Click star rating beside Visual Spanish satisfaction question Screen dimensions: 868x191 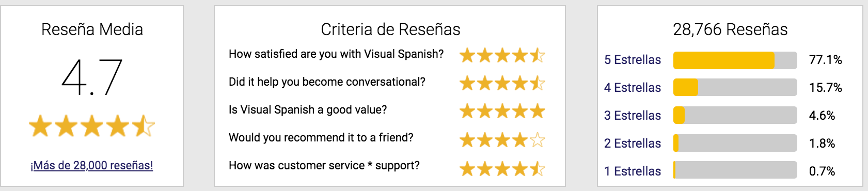(x=502, y=55)
